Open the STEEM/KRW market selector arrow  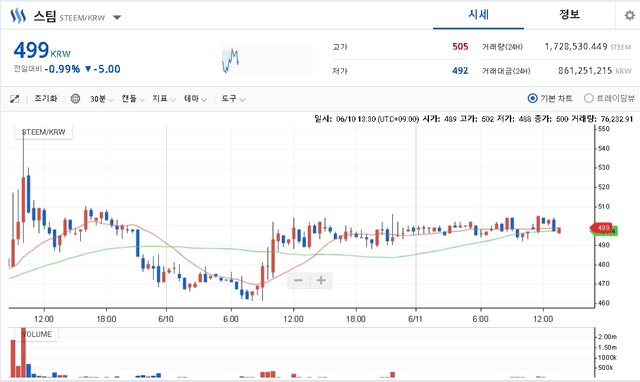point(117,18)
